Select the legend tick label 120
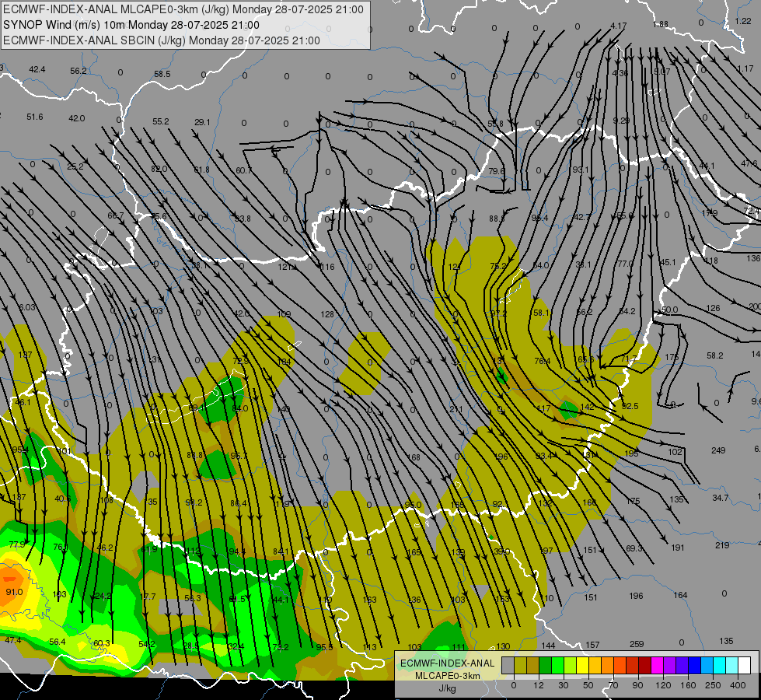This screenshot has width=761, height=700. [x=663, y=685]
